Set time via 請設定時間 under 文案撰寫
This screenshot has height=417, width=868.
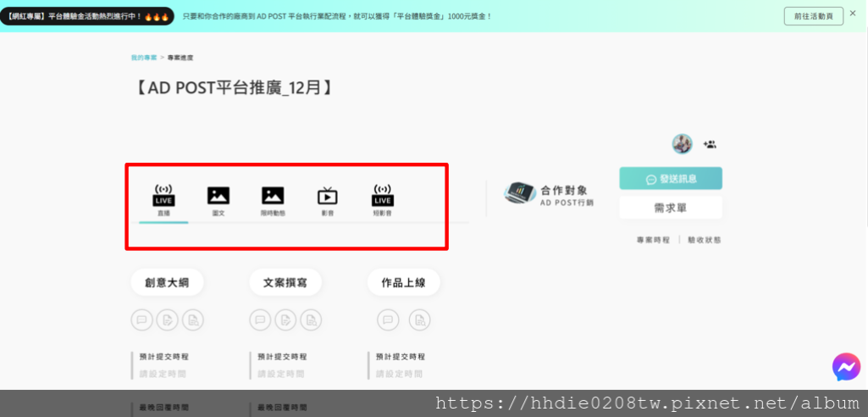pos(281,374)
